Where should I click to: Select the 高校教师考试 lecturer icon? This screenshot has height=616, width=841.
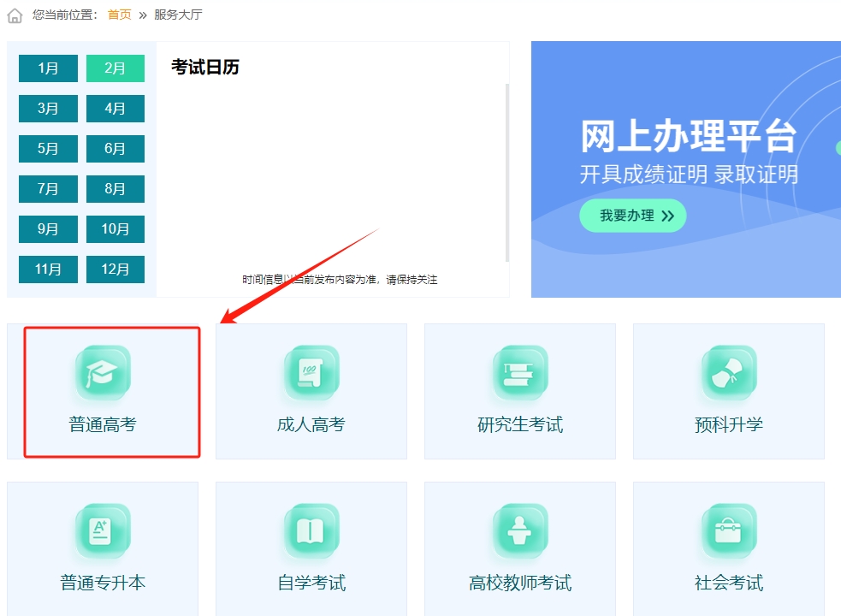click(x=520, y=531)
